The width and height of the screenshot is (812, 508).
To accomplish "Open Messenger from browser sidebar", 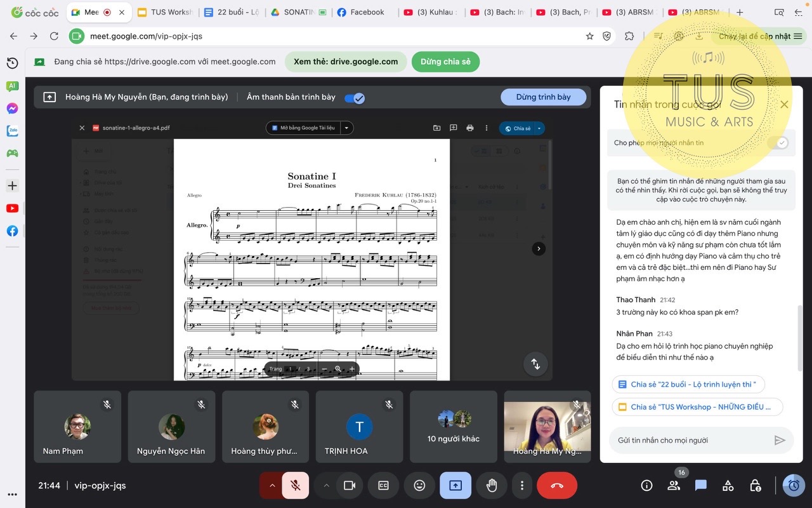I will pyautogui.click(x=12, y=109).
